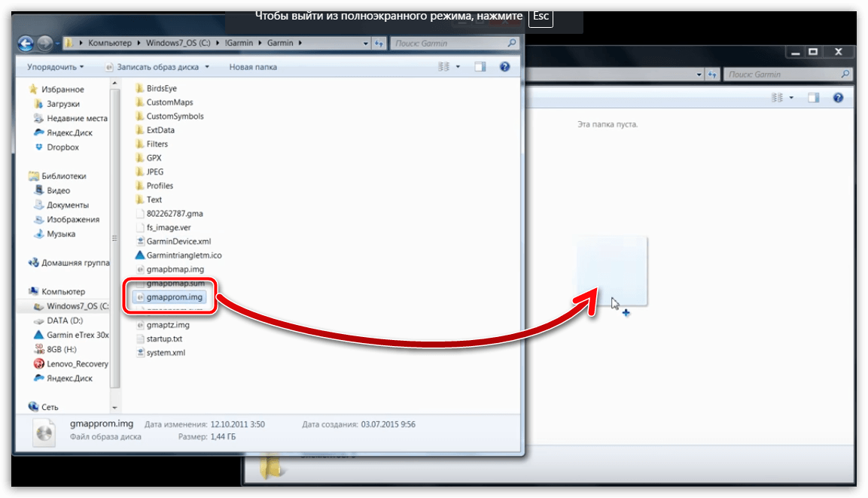868x498 pixels.
Task: Select the startup.txt file
Action: 159,339
